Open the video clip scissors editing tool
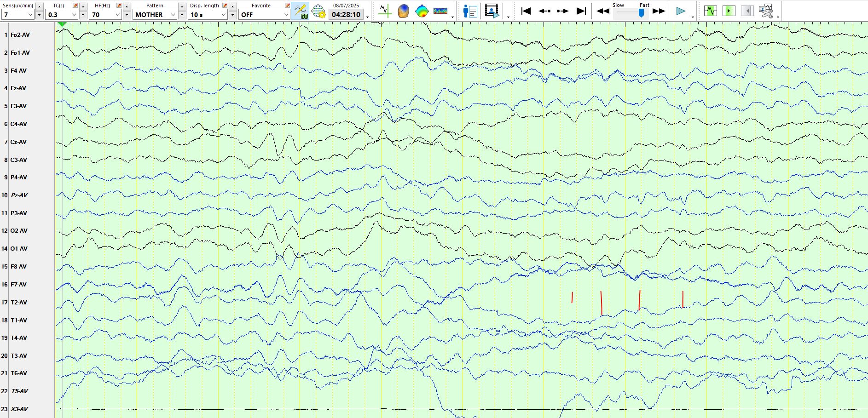The image size is (868, 418). pos(766,11)
